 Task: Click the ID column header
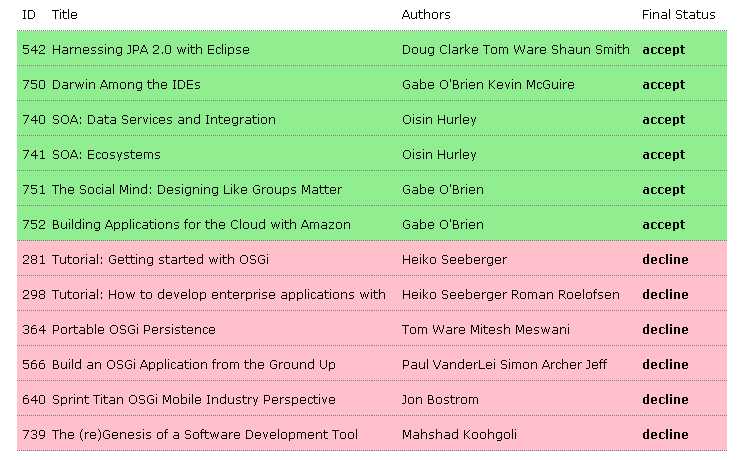(x=29, y=15)
